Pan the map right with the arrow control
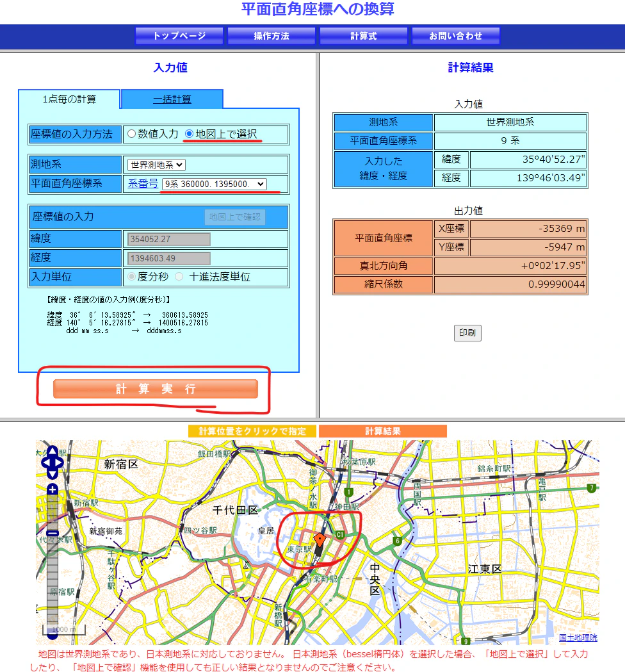This screenshot has width=625, height=672. 60,463
